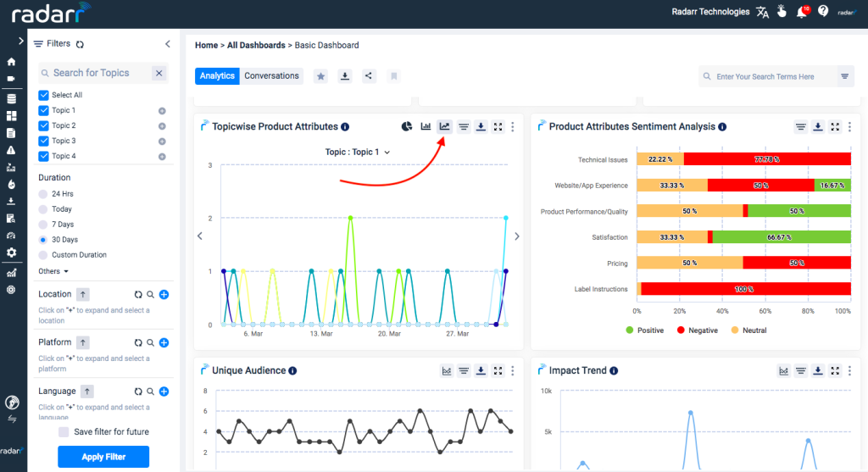868x472 pixels.
Task: Uncheck the Topic 2 checkbox
Action: (x=44, y=125)
